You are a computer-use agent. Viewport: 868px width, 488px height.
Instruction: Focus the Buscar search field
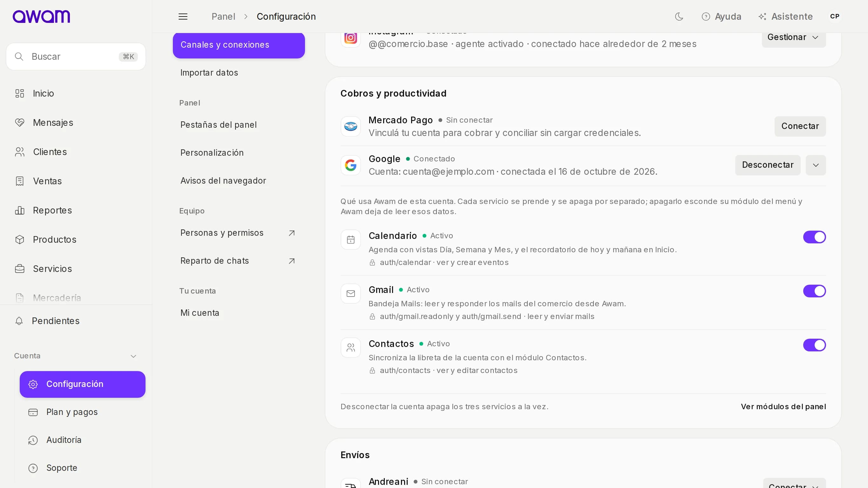[76, 57]
